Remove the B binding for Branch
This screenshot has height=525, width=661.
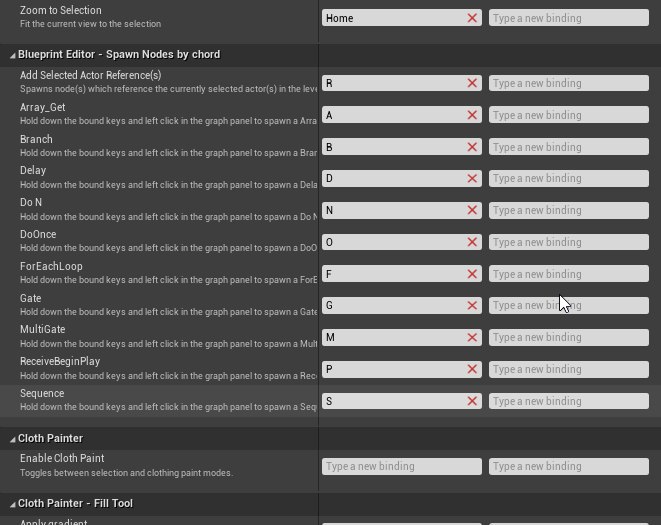(472, 147)
